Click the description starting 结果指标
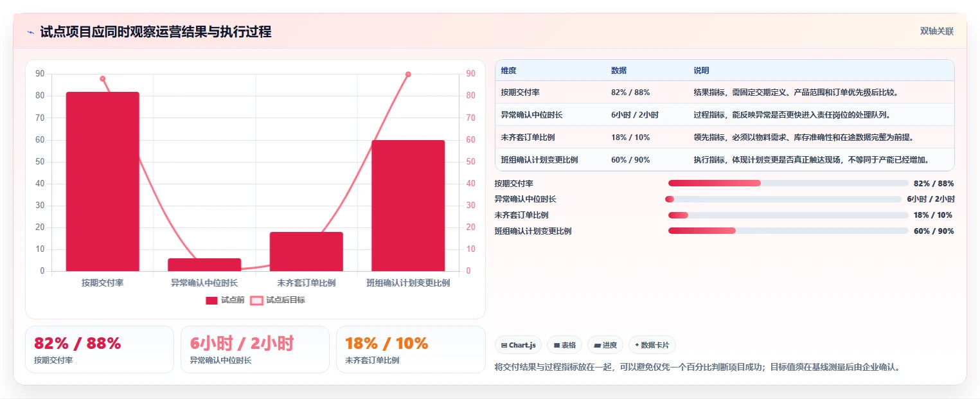980x399 pixels. coord(796,93)
